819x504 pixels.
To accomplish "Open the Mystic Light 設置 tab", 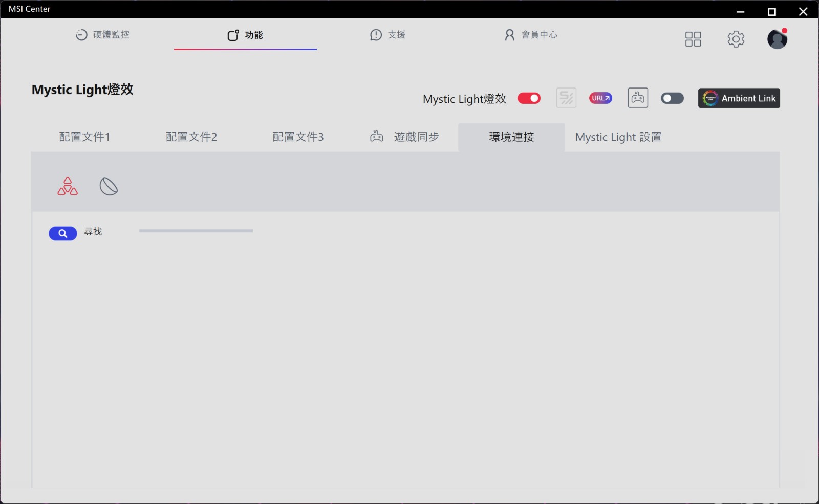I will coord(618,137).
